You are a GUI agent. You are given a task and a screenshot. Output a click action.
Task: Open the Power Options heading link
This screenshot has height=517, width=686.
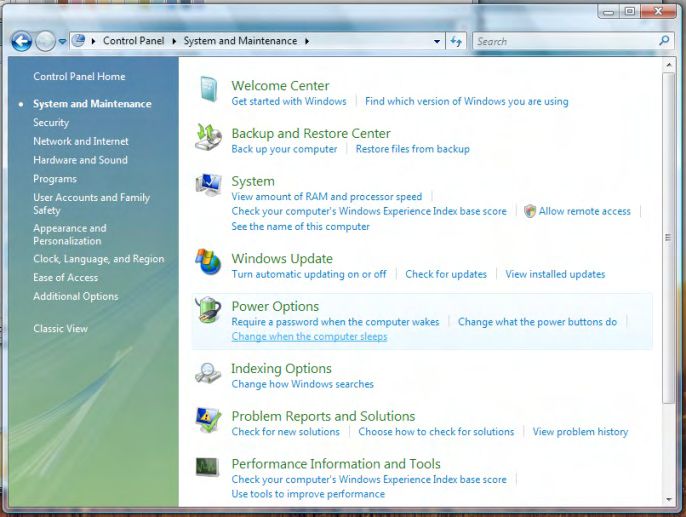[275, 306]
